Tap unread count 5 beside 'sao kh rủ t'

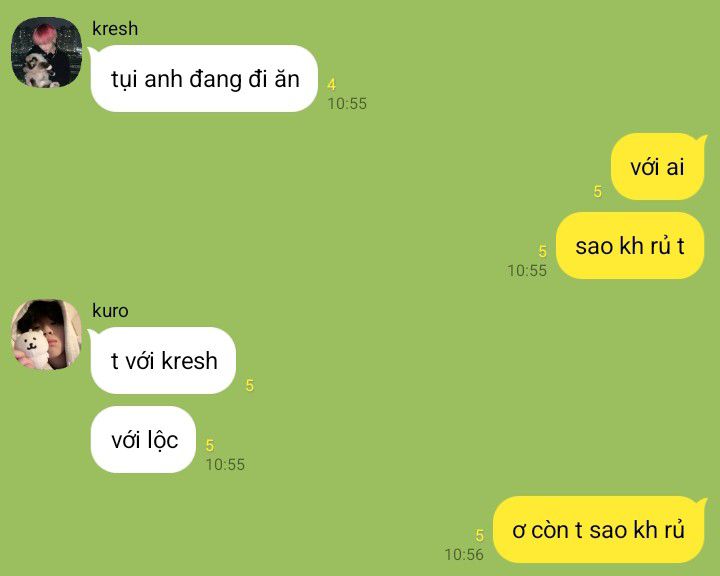point(543,251)
